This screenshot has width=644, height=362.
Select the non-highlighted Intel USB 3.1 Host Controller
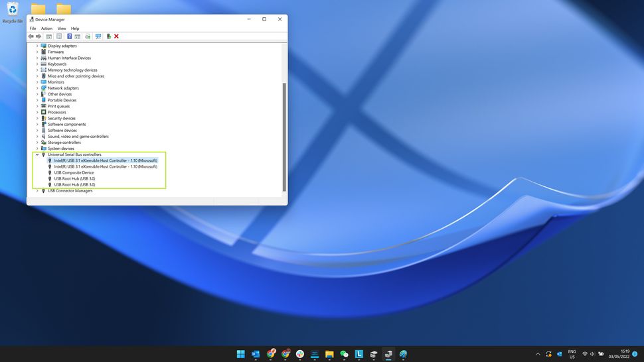[x=106, y=166]
